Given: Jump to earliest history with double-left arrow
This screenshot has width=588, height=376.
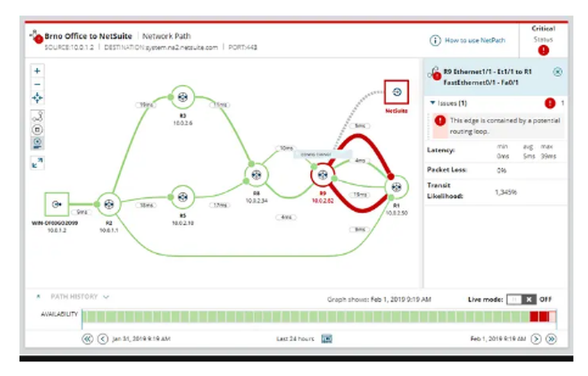Looking at the screenshot, I should [x=88, y=339].
